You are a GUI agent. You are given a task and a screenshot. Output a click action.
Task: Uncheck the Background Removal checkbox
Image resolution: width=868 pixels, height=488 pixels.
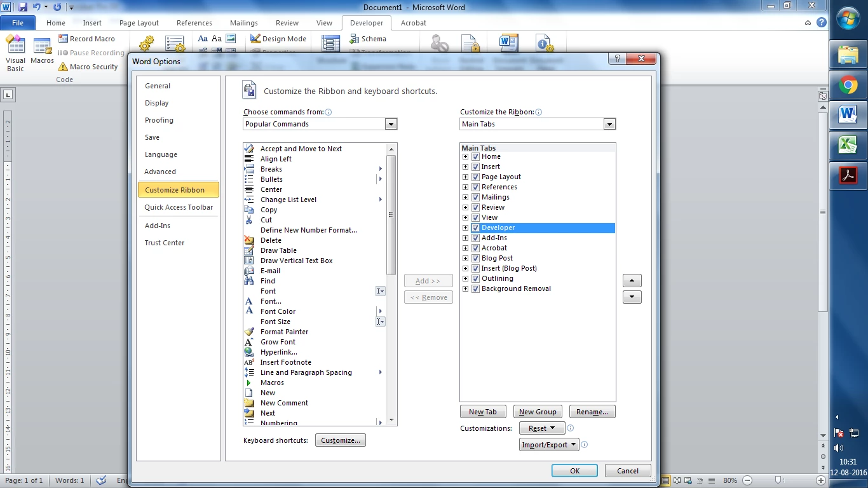coord(475,288)
